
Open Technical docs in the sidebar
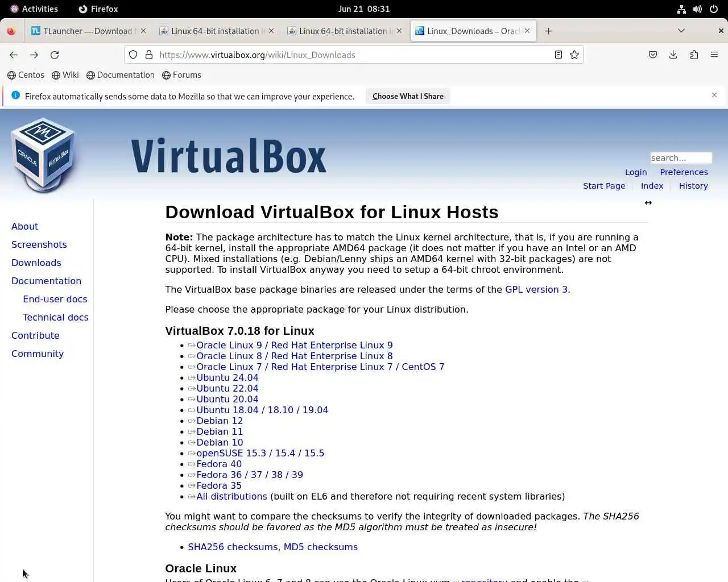56,317
